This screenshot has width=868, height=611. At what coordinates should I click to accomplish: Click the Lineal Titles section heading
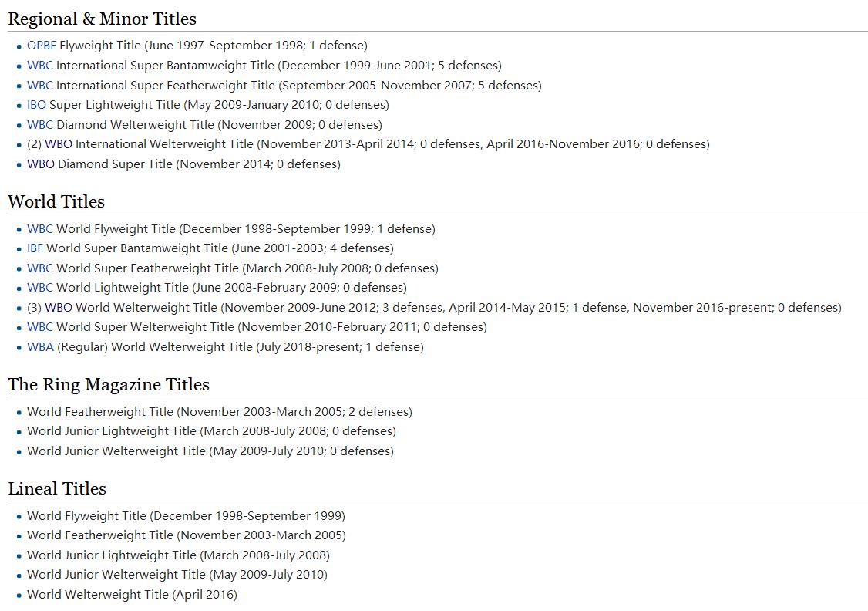[x=57, y=488]
